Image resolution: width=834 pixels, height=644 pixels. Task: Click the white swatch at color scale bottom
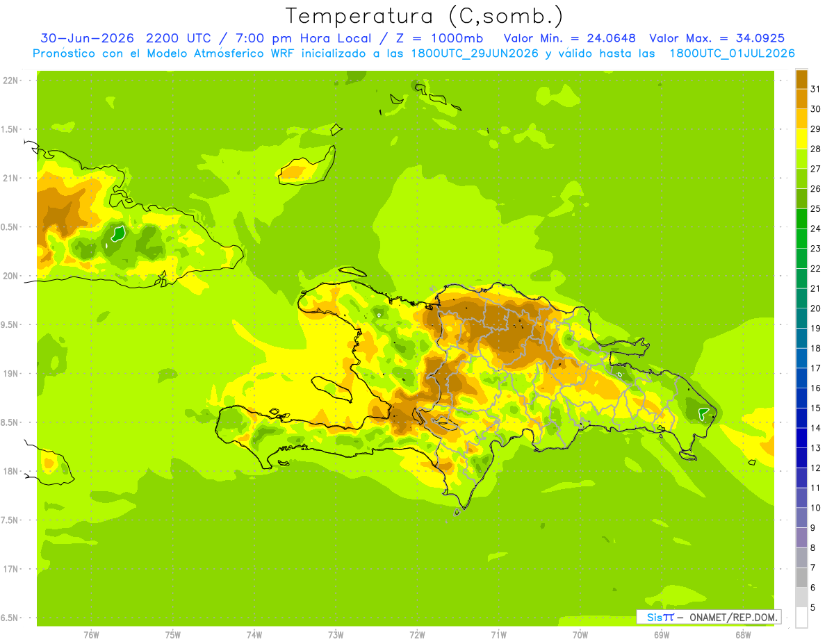(x=801, y=618)
